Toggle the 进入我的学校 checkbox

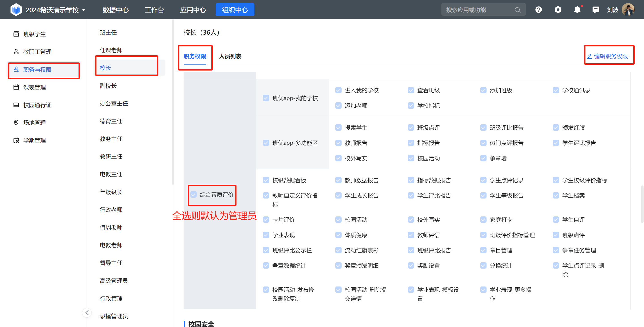click(338, 90)
